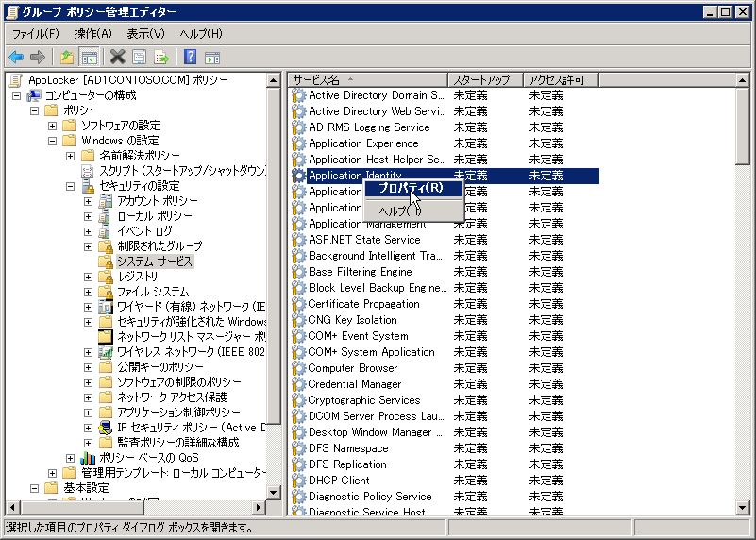Click down arrow of services list scrollbar
The height and width of the screenshot is (540, 756).
click(742, 507)
